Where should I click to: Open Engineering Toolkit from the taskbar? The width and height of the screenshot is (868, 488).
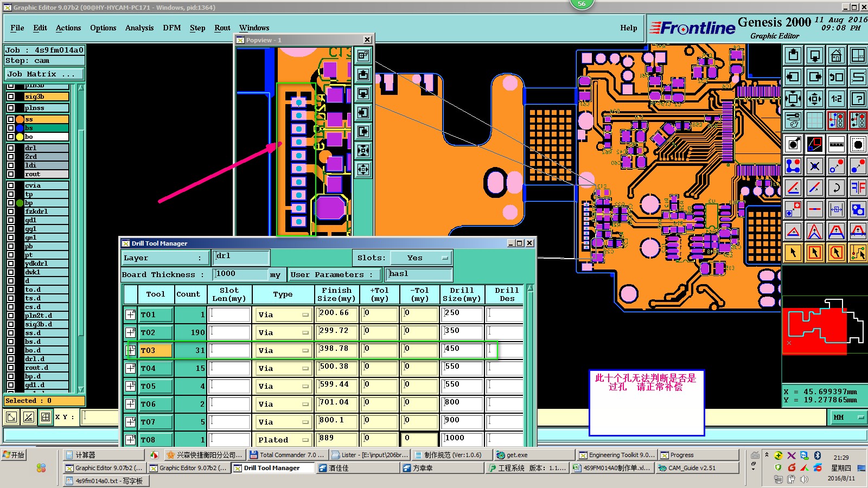[616, 455]
